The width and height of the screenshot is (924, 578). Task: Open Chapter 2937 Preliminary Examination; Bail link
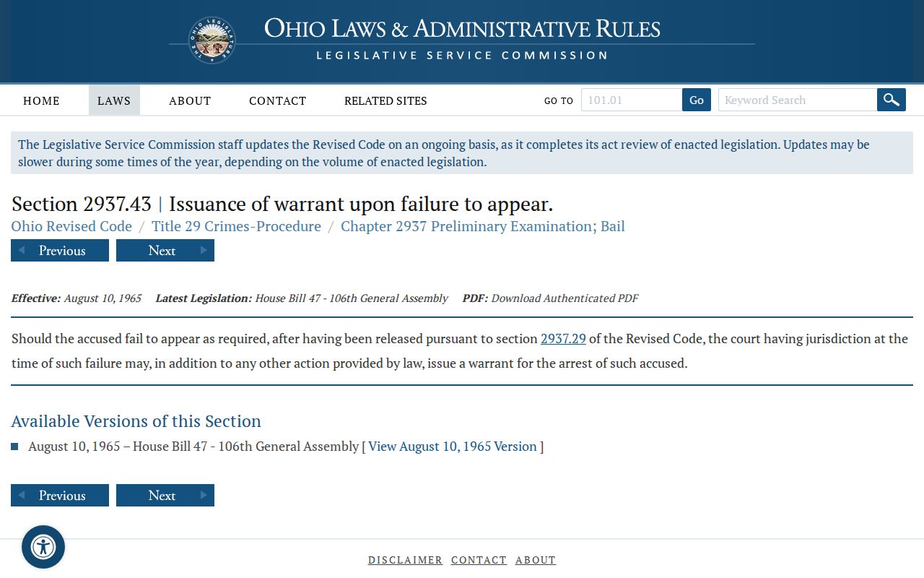[483, 226]
